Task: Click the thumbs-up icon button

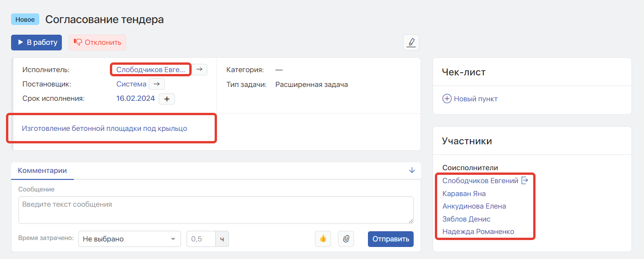Action: click(x=323, y=239)
